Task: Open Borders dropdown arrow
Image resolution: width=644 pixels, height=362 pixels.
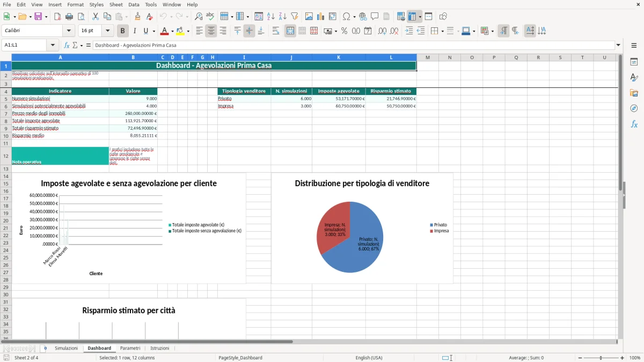Action: click(442, 31)
